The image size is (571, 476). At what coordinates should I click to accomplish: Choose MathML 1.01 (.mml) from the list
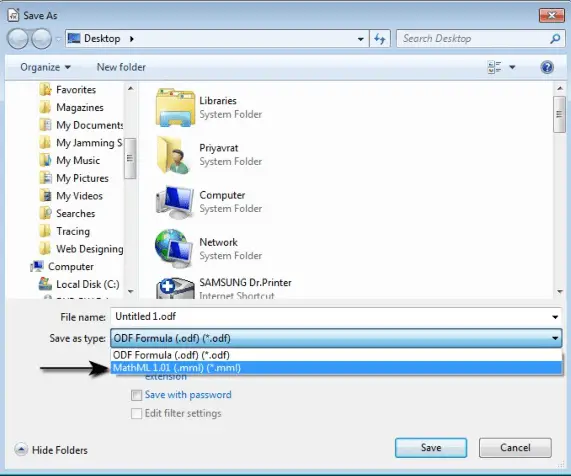(336, 368)
